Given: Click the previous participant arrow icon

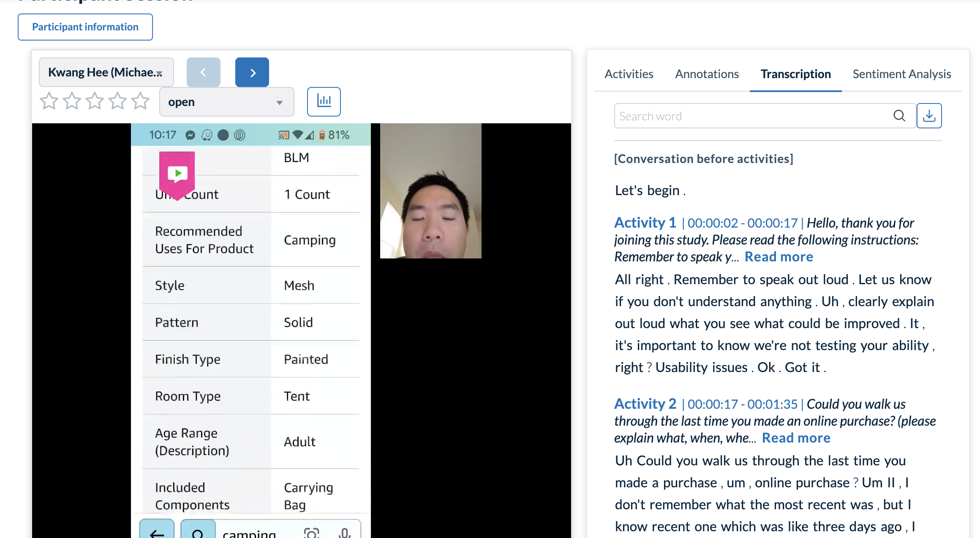Looking at the screenshot, I should (203, 72).
